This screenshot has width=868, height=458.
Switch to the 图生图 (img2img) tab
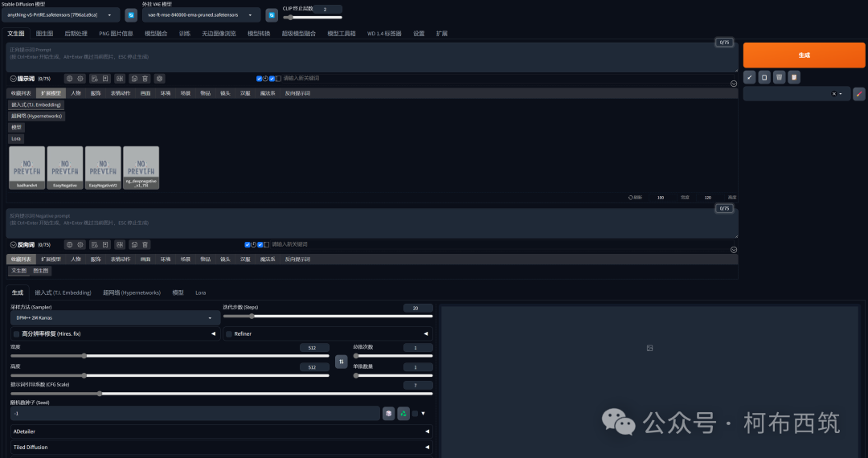coord(44,34)
